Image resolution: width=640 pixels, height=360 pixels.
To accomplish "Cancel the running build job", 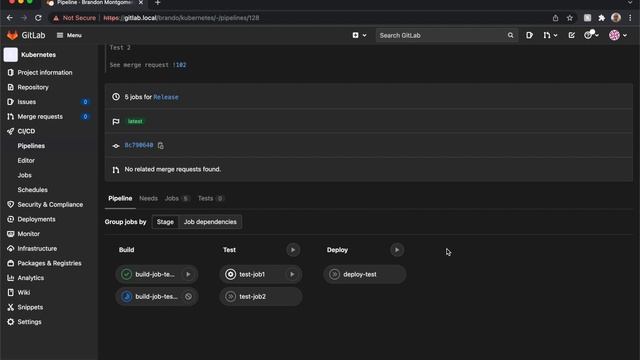I will point(188,297).
